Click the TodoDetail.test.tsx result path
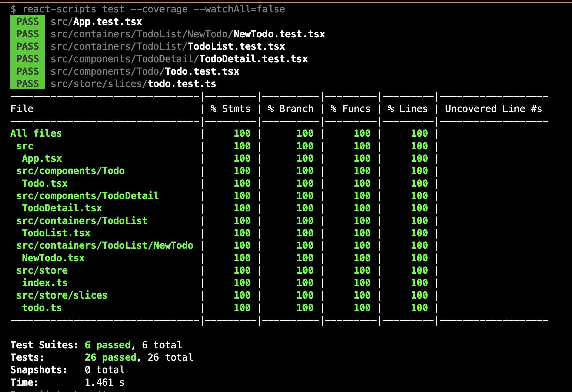The height and width of the screenshot is (392, 572). pos(179,59)
